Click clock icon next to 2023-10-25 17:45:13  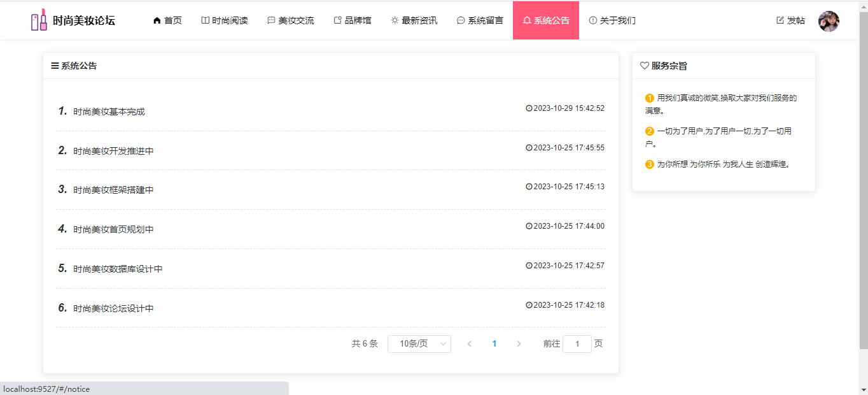click(x=529, y=187)
